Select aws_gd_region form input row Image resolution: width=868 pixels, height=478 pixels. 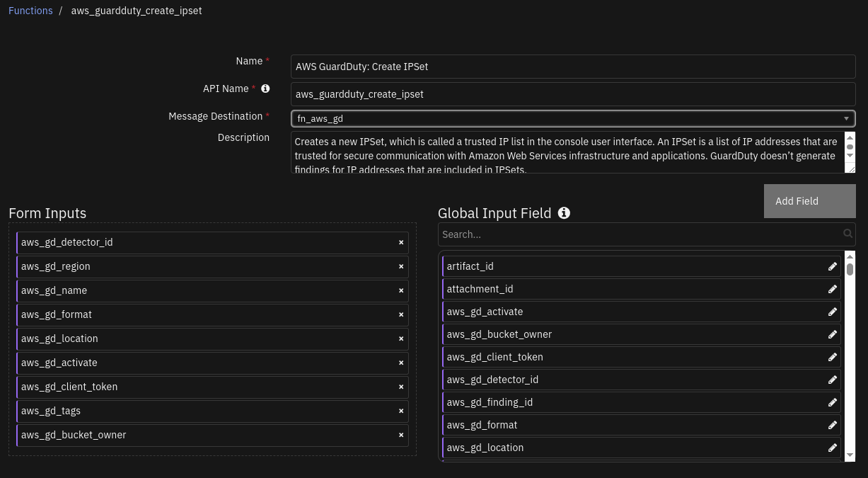(212, 266)
